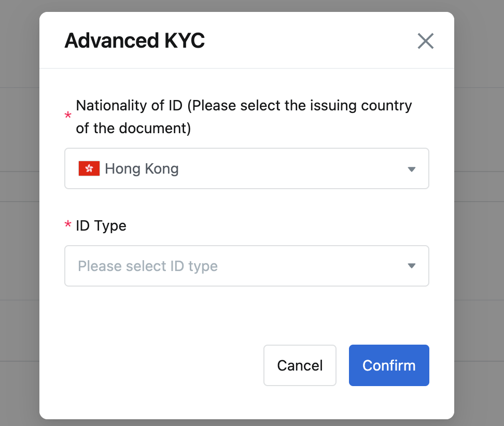Click the 'of the document)' label line
This screenshot has width=504, height=426.
[x=133, y=129]
